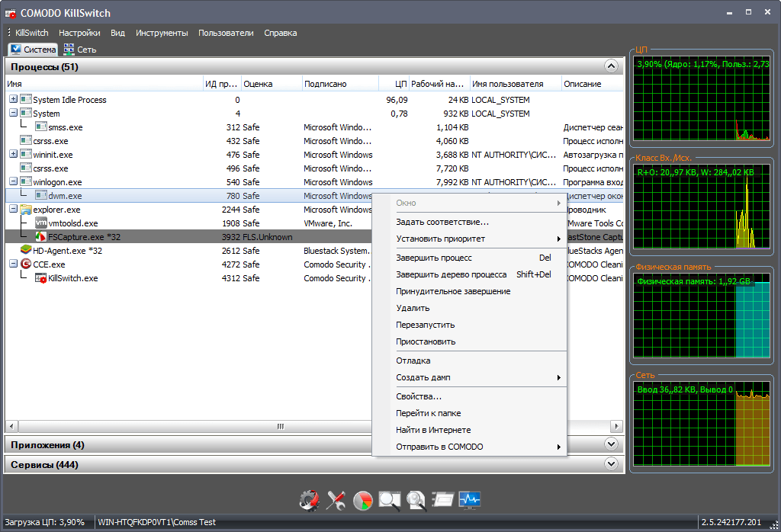The height and width of the screenshot is (532, 781).
Task: Click the blue monitor pulse icon
Action: (470, 500)
